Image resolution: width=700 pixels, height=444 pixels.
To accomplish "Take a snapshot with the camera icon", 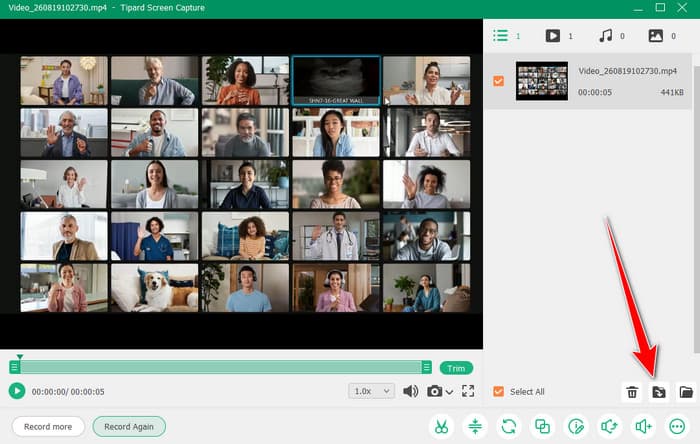I will 434,391.
